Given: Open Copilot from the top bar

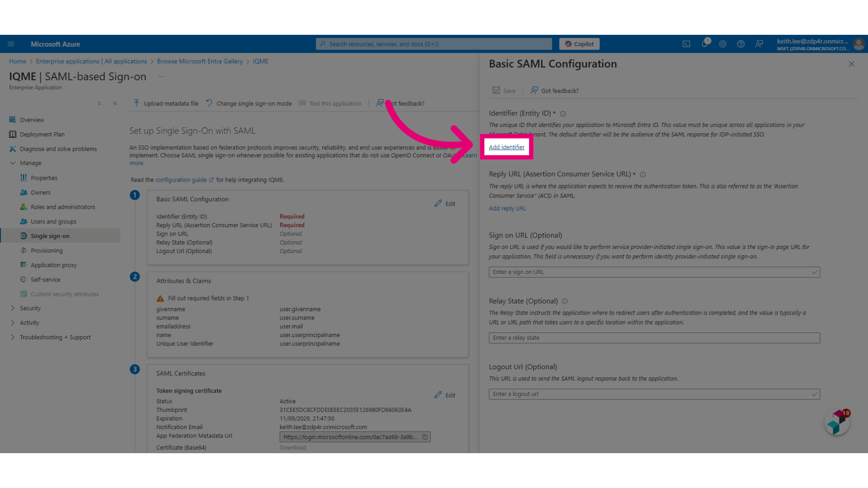Looking at the screenshot, I should [x=579, y=44].
